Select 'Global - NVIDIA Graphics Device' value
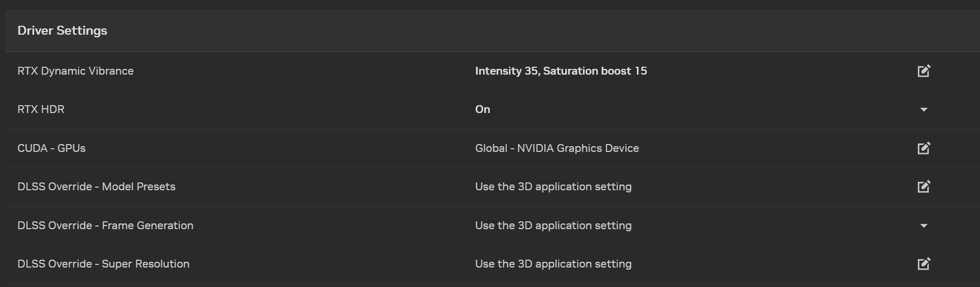The image size is (980, 287). [x=557, y=148]
